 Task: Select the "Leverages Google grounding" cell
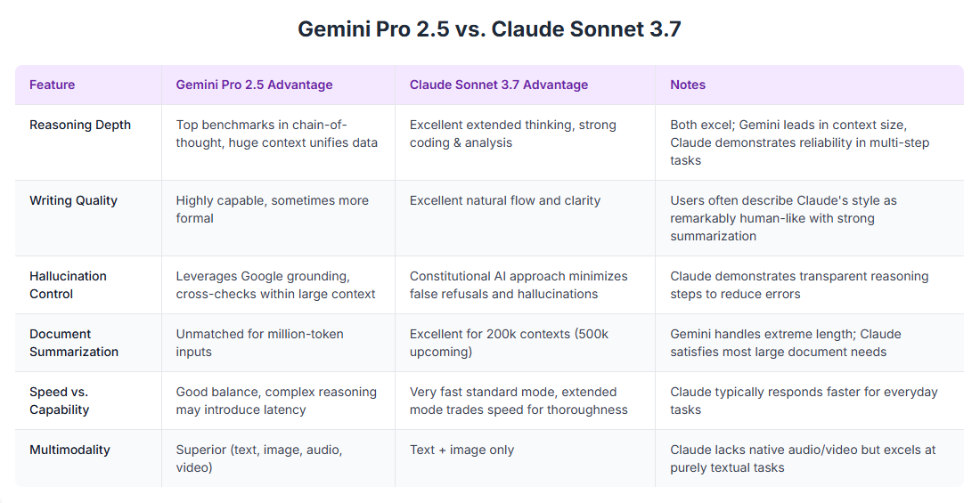tap(275, 285)
